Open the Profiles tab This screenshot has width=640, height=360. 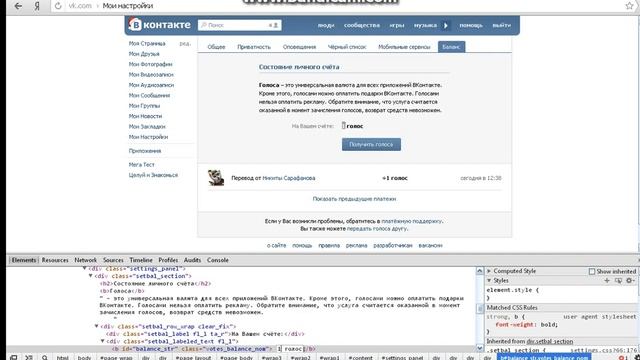168,260
